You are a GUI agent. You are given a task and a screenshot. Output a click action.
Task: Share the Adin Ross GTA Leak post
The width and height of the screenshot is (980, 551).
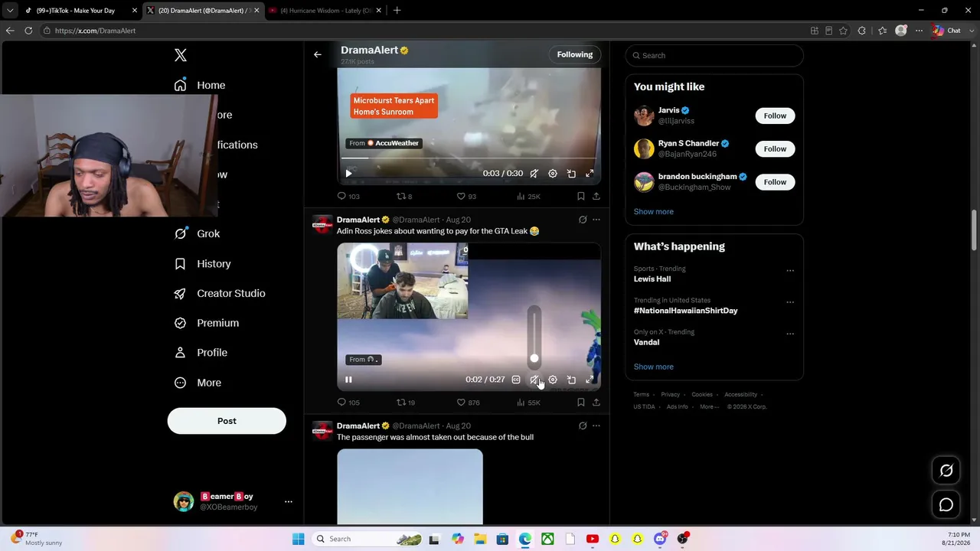pos(596,403)
